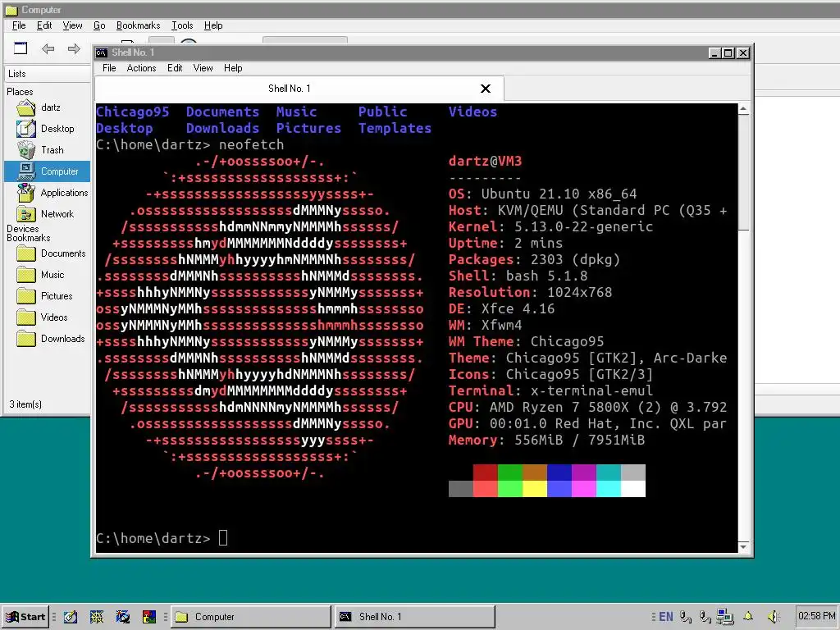Click Chicago95 directory name in terminal
Viewport: 840px width, 630px height.
pos(133,112)
